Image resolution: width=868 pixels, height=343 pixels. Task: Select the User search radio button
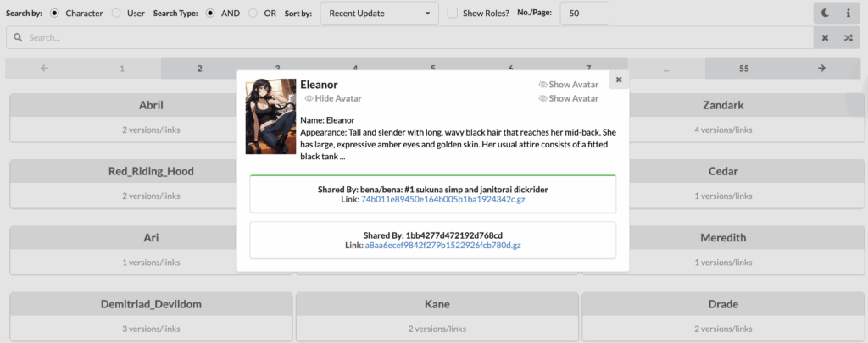pyautogui.click(x=116, y=14)
